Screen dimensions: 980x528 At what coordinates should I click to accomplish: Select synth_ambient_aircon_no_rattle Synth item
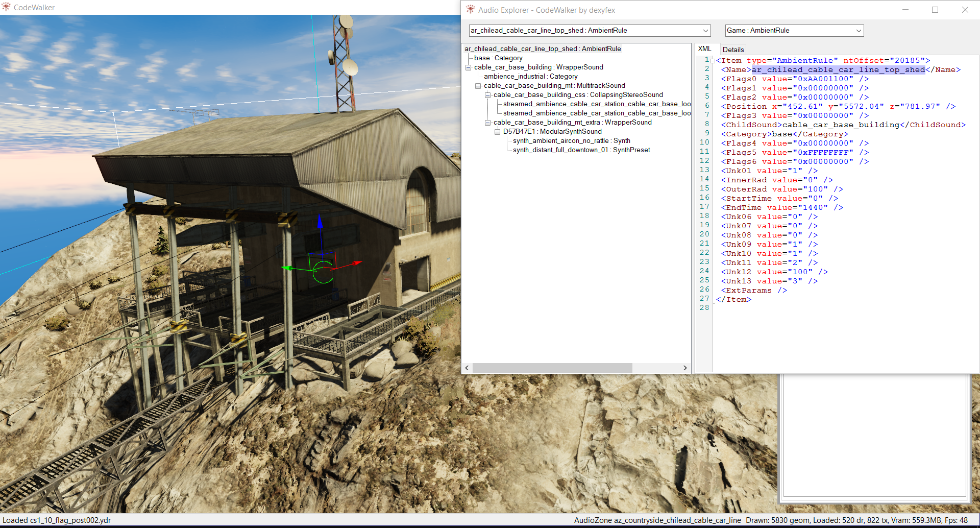[x=571, y=141]
